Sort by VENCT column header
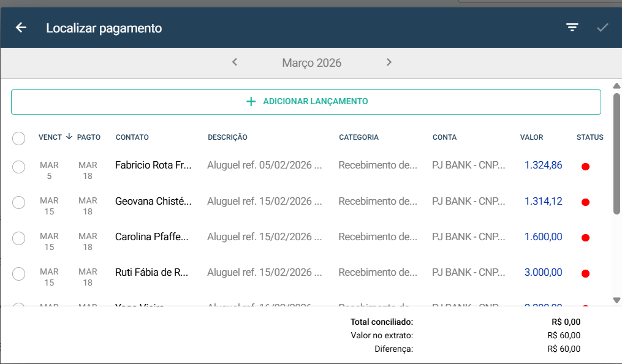This screenshot has width=622, height=364. (50, 137)
